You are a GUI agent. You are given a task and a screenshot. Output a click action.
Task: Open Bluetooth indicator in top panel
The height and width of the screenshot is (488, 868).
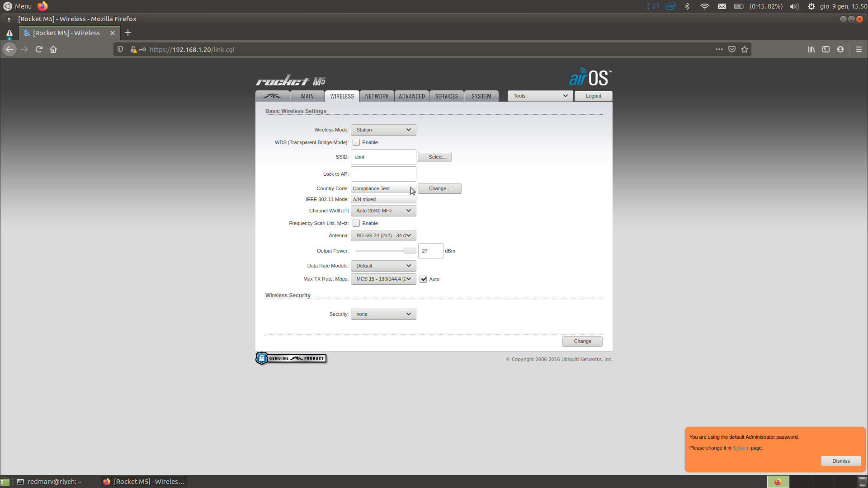coord(687,6)
